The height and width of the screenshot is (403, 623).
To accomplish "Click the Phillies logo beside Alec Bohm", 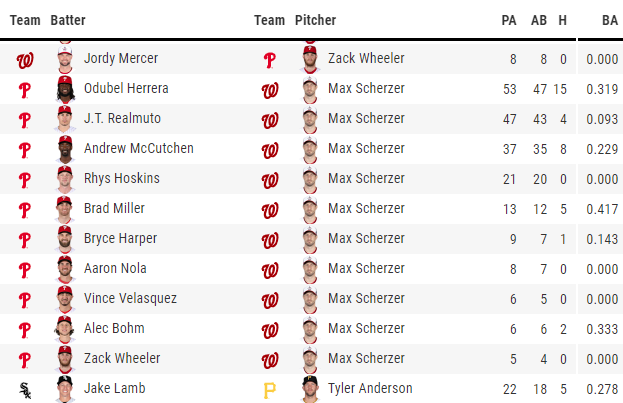I will [25, 329].
